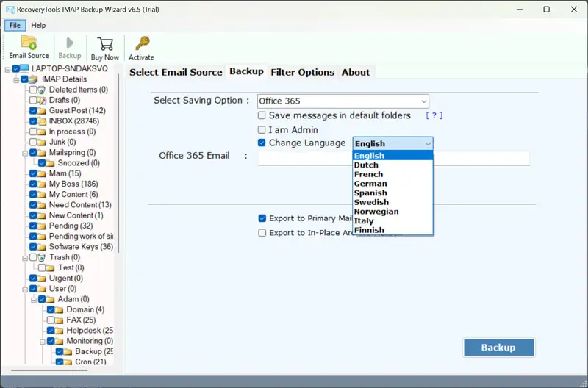Click the grayed Backup toolbar icon
This screenshot has width=588, height=388.
[70, 43]
